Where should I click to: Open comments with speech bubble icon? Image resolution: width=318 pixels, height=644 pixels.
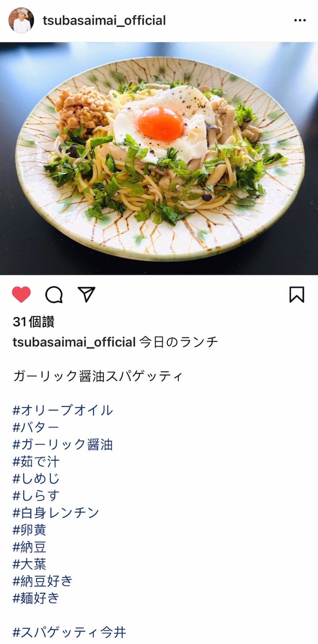click(54, 295)
